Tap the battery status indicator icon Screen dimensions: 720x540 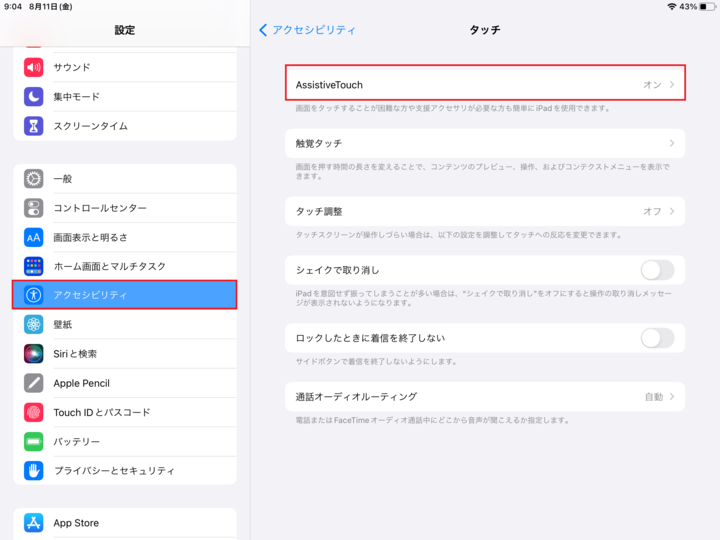(x=707, y=6)
